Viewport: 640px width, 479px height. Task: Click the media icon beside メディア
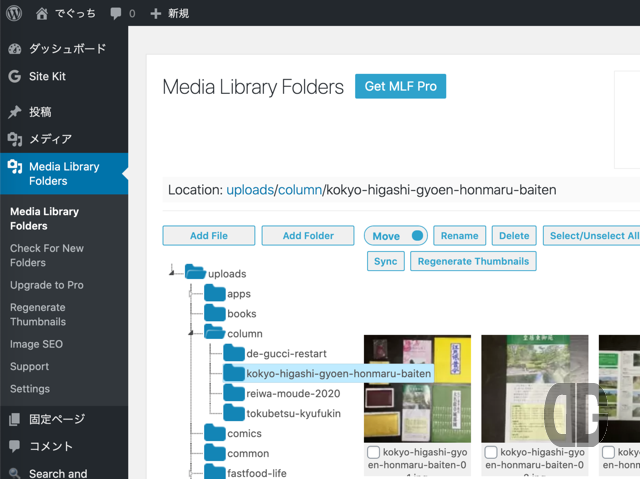pyautogui.click(x=15, y=139)
